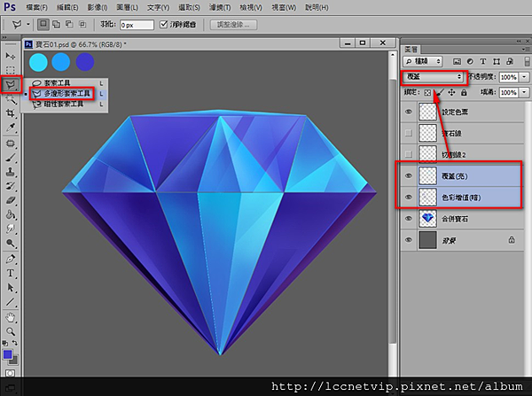Choose 多邊形套索工具 from the flyout
Viewport: 532px width, 396px height.
point(67,93)
